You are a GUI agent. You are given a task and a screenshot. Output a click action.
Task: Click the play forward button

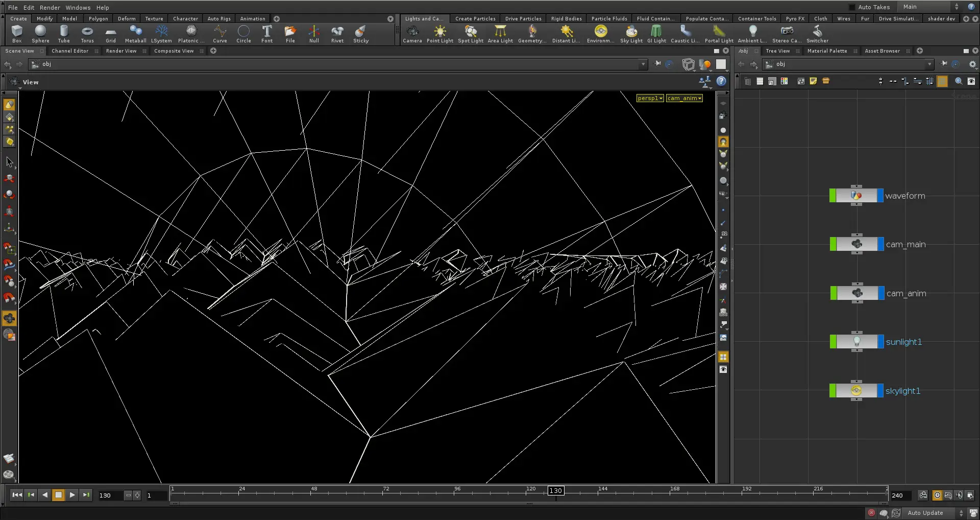[x=72, y=495]
